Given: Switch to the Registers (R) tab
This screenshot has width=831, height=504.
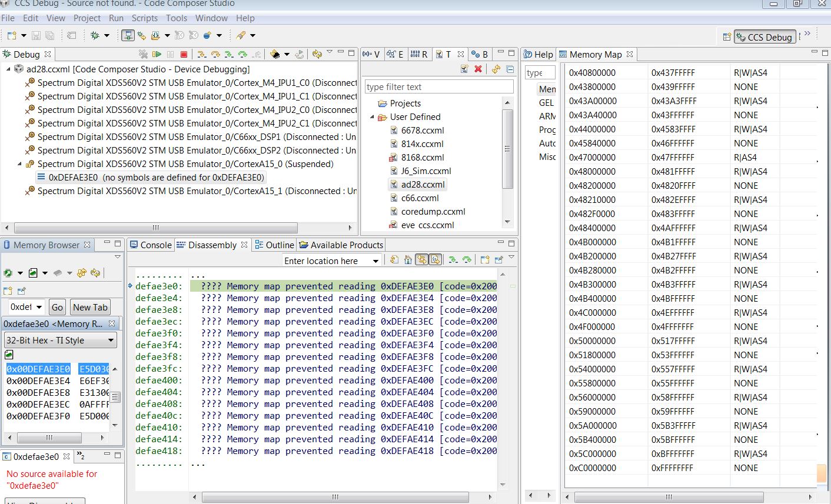Looking at the screenshot, I should 420,54.
